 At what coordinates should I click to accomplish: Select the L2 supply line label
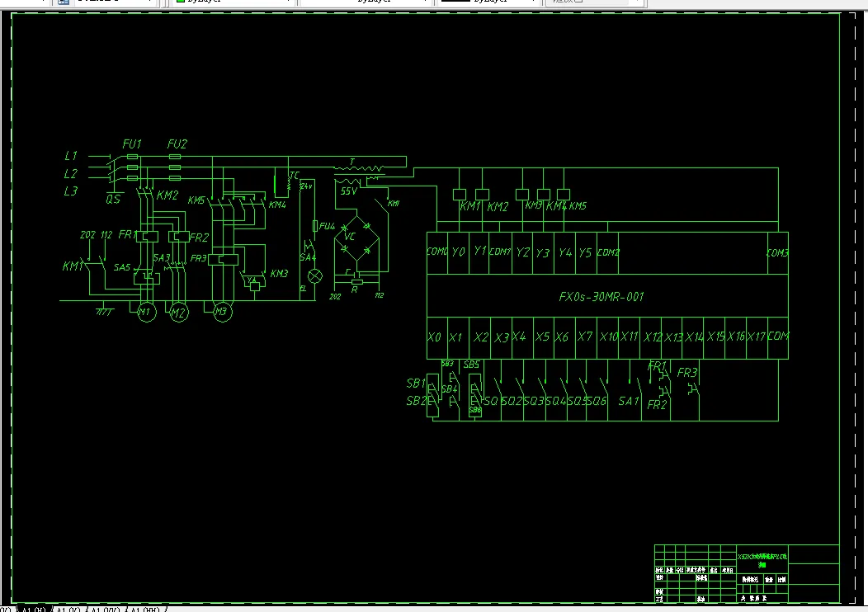coord(70,174)
